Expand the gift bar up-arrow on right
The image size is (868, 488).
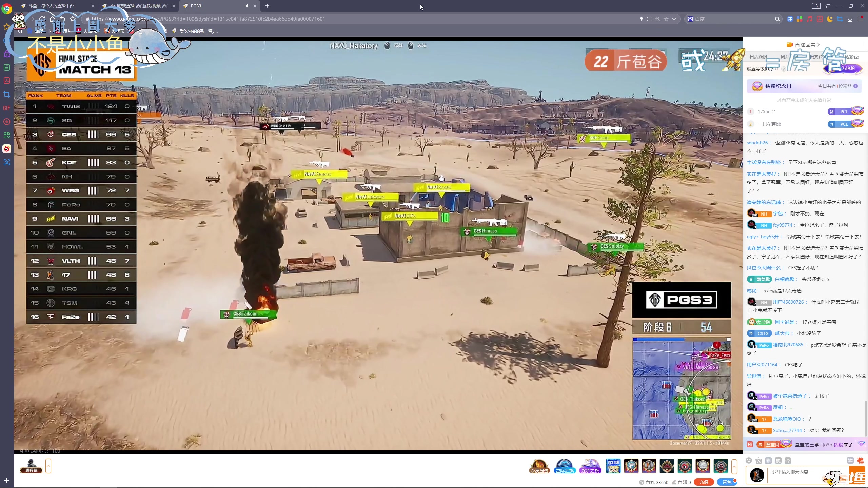[734, 466]
